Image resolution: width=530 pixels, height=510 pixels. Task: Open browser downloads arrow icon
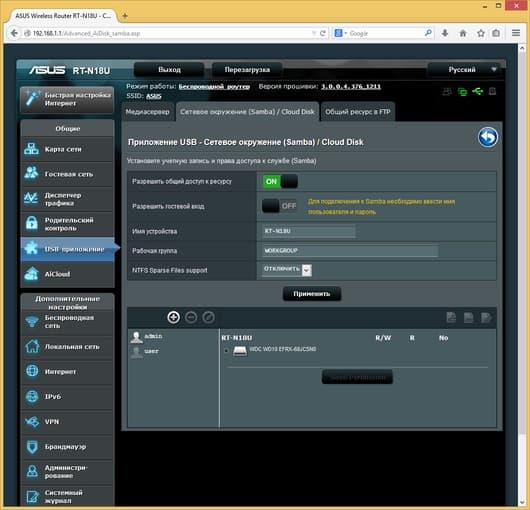click(x=445, y=33)
